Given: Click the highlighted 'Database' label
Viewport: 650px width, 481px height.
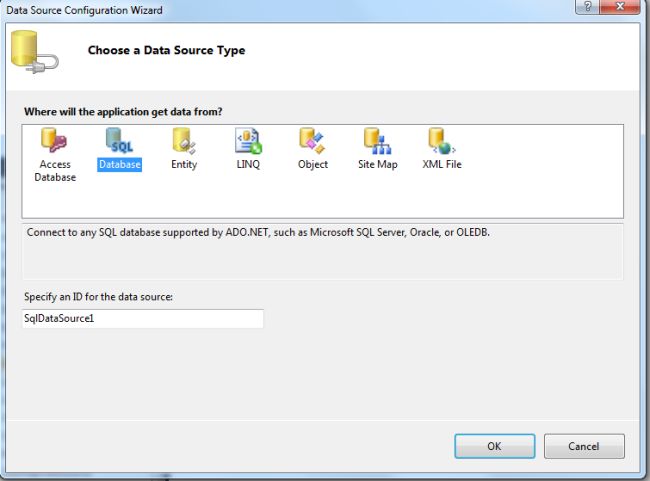Looking at the screenshot, I should [119, 165].
